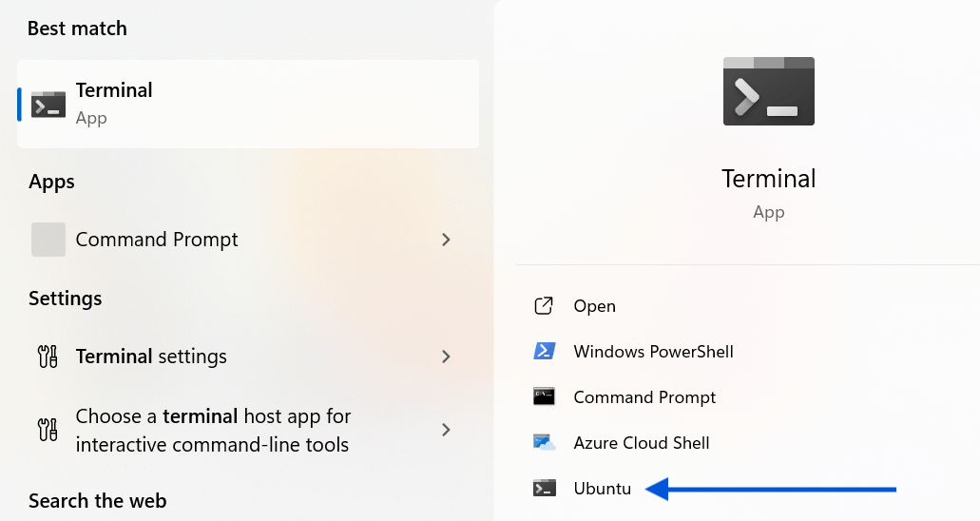Click the Command Prompt icon in the actions list
Viewport: 980px width, 521px height.
(544, 396)
